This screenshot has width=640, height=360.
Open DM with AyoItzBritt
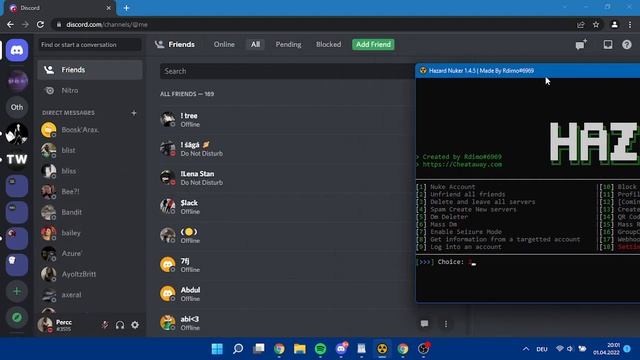(90, 274)
